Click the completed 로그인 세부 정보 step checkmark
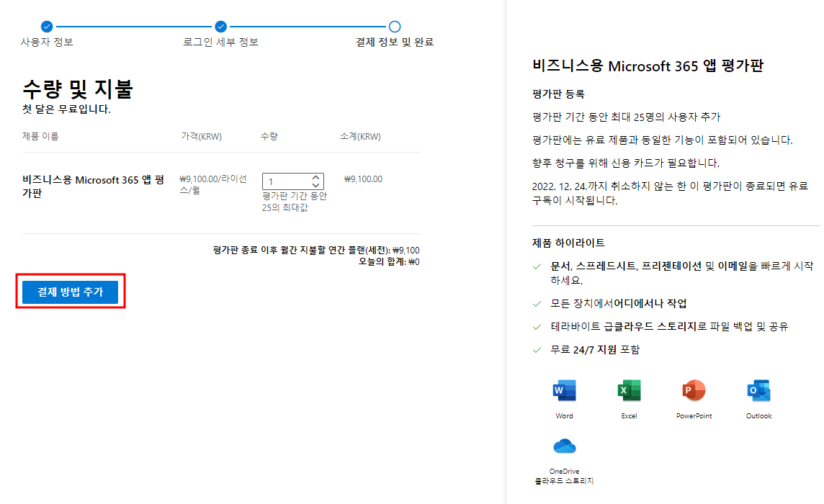Viewport: 824px width, 504px height. click(220, 25)
